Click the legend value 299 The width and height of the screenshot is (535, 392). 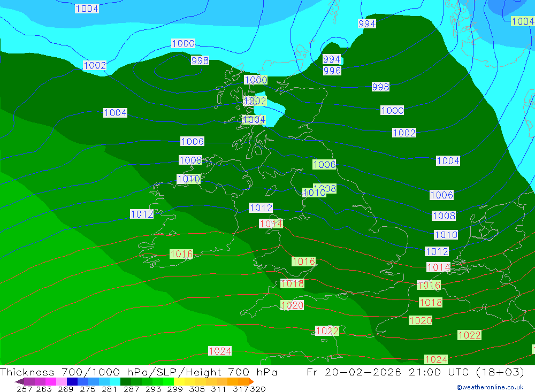point(175,389)
